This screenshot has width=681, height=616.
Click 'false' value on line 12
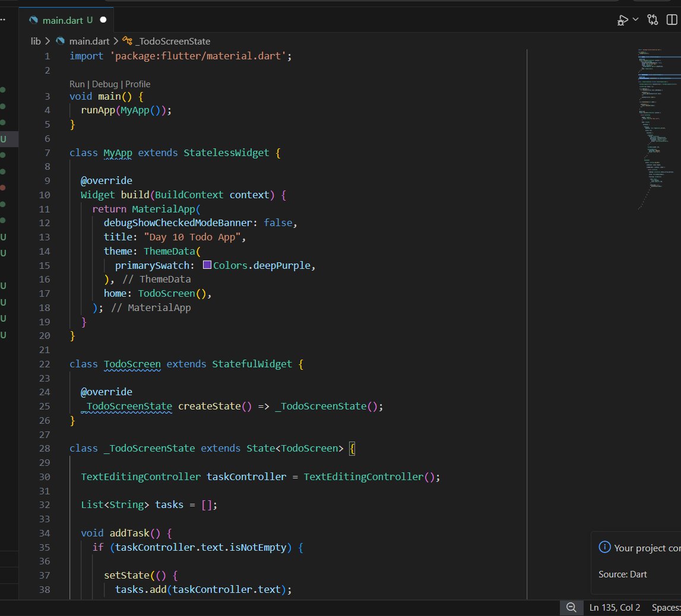coord(278,223)
